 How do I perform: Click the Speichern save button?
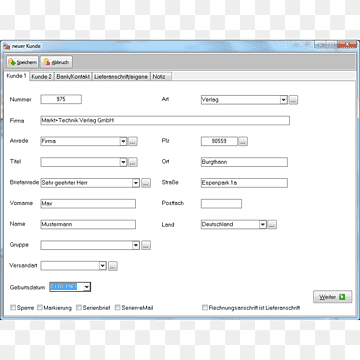point(23,62)
